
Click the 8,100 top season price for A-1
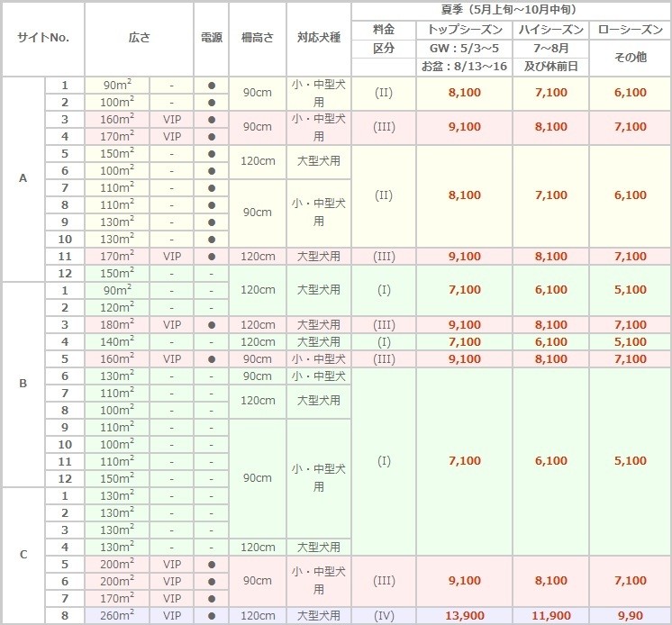tap(465, 93)
